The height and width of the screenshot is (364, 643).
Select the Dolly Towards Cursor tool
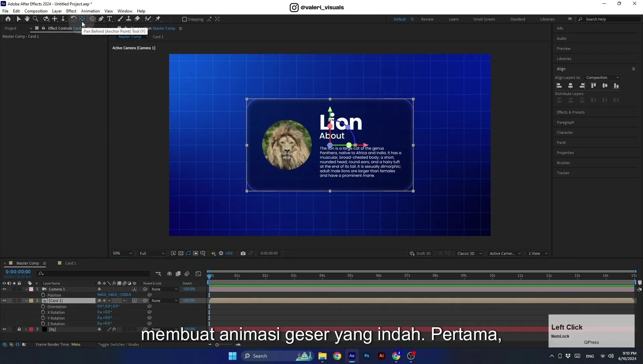coord(63,19)
